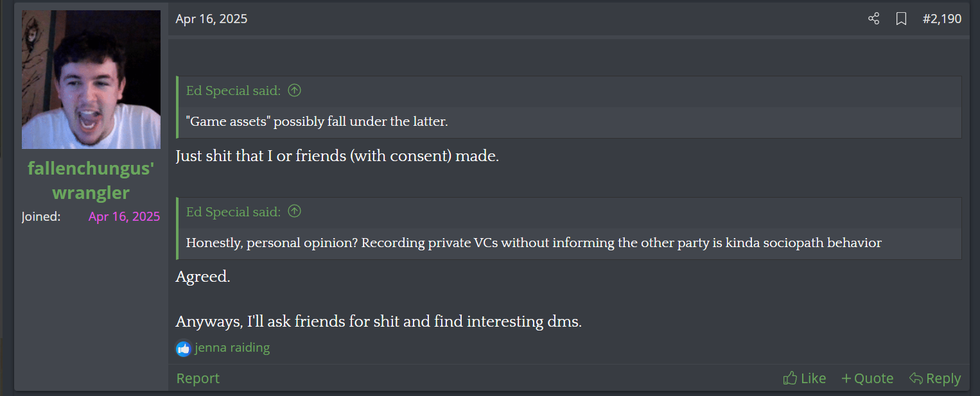This screenshot has width=980, height=396.
Task: Expand the "Recording private VCs" quote block
Action: [x=533, y=243]
